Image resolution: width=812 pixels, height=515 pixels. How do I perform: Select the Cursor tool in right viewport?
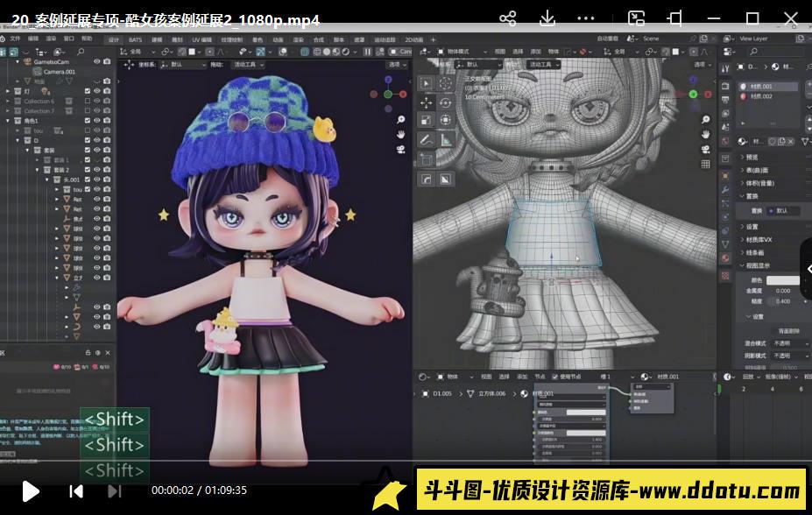tap(445, 83)
